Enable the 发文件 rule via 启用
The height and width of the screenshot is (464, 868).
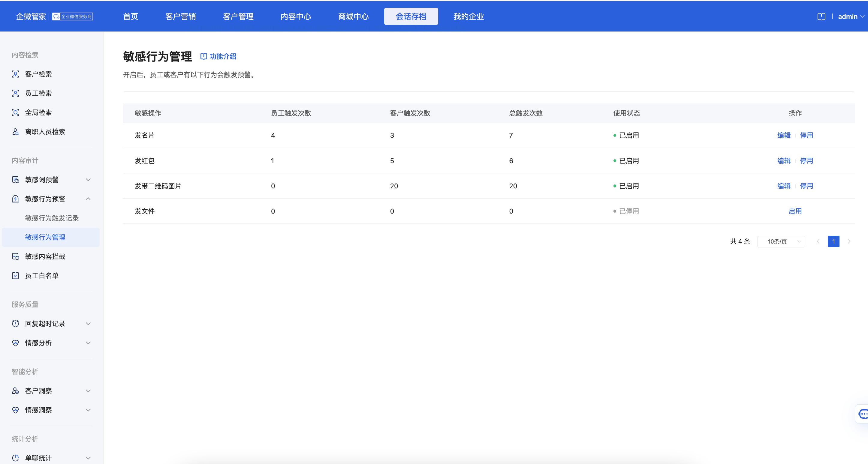tap(795, 211)
